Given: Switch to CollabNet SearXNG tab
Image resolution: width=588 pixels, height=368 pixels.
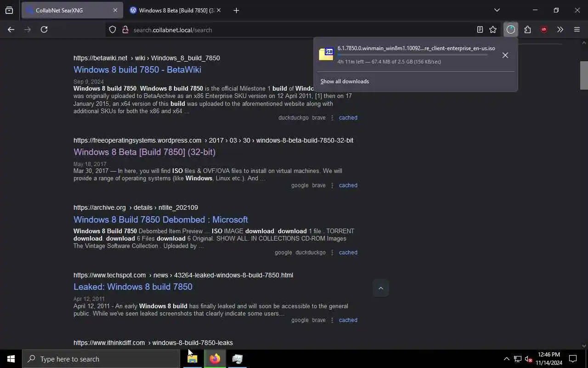Looking at the screenshot, I should tap(72, 10).
